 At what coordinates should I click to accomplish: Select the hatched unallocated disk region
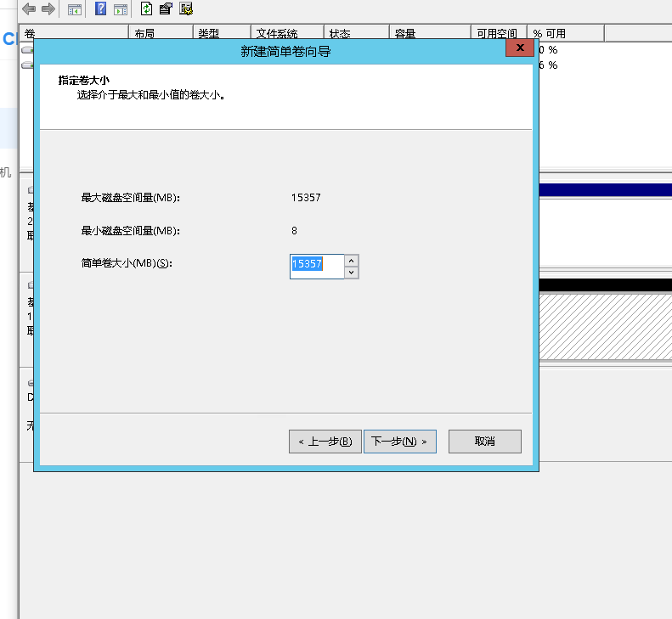[x=605, y=327]
